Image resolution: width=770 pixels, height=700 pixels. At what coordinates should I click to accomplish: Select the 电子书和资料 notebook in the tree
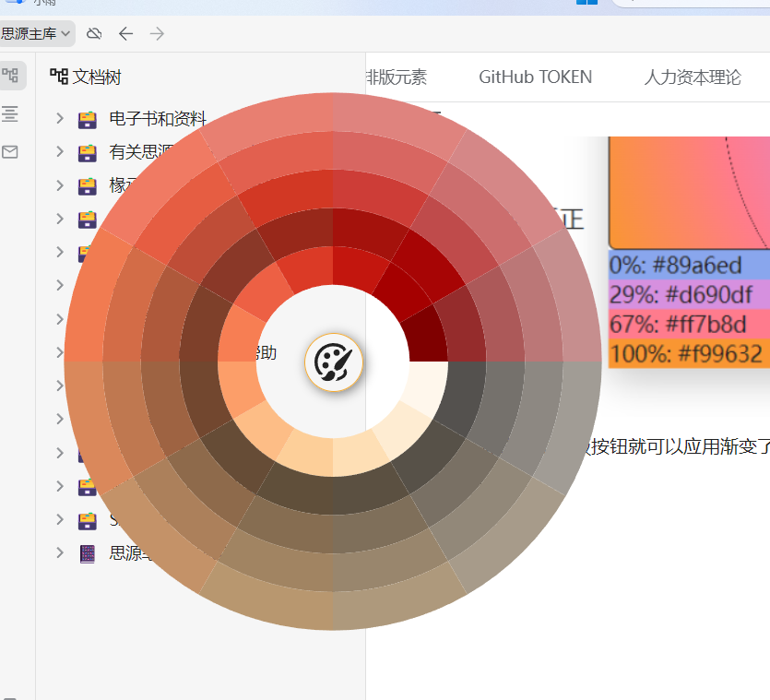[x=157, y=119]
